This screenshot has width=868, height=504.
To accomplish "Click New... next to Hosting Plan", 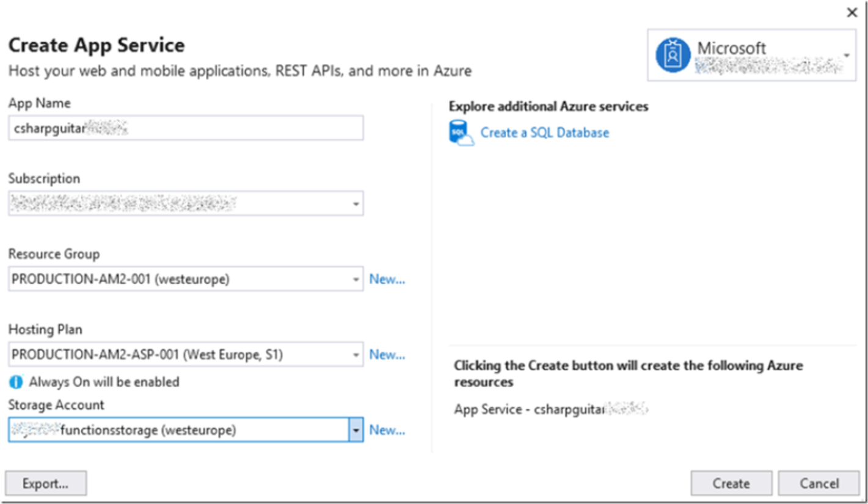I will pos(387,354).
